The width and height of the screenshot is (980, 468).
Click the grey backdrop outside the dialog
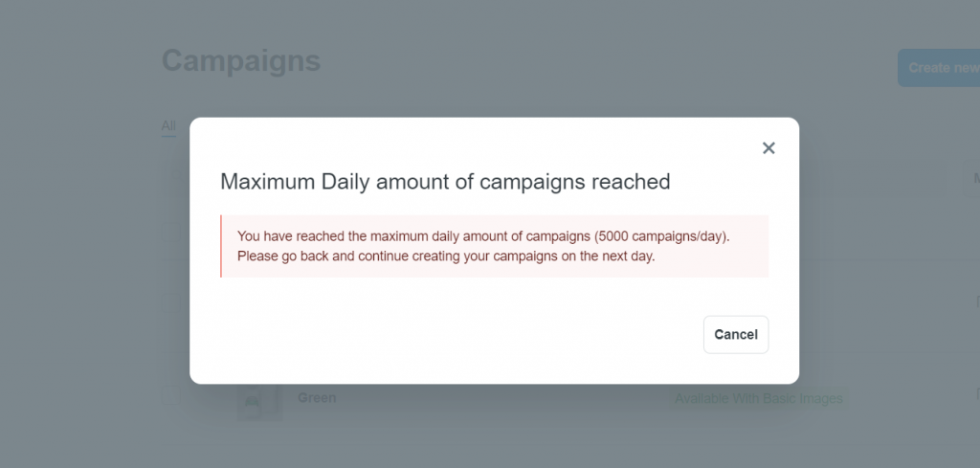[94, 250]
